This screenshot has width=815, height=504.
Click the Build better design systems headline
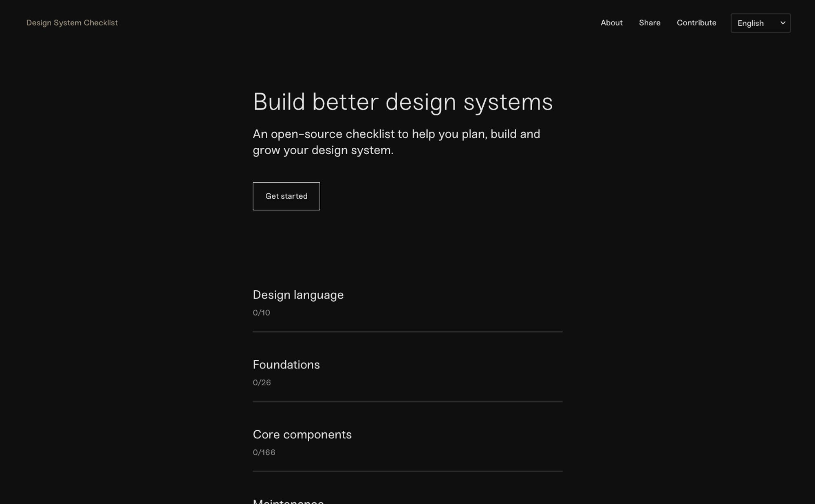403,102
